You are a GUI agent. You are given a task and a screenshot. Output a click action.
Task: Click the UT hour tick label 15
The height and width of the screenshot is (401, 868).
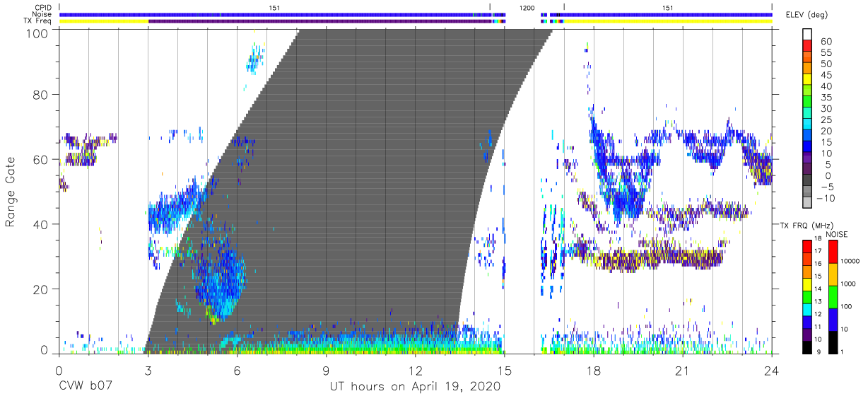pyautogui.click(x=504, y=371)
